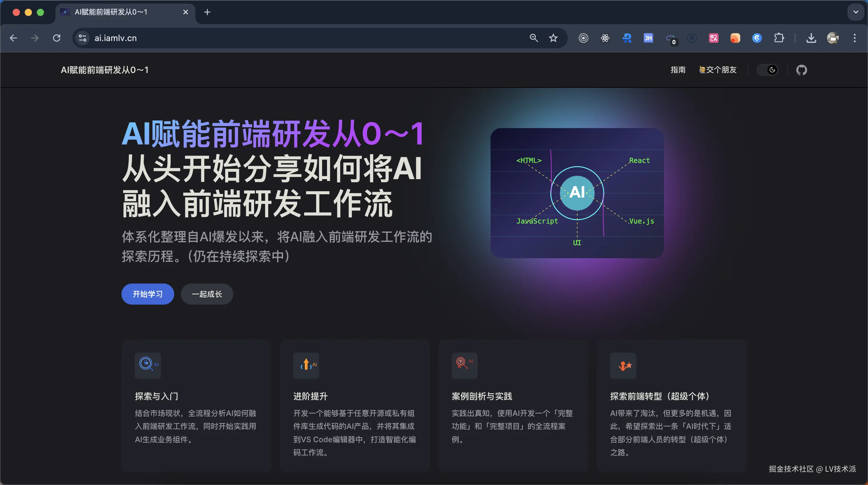Open the browser Downloads icon
Viewport: 868px width, 485px height.
point(811,38)
